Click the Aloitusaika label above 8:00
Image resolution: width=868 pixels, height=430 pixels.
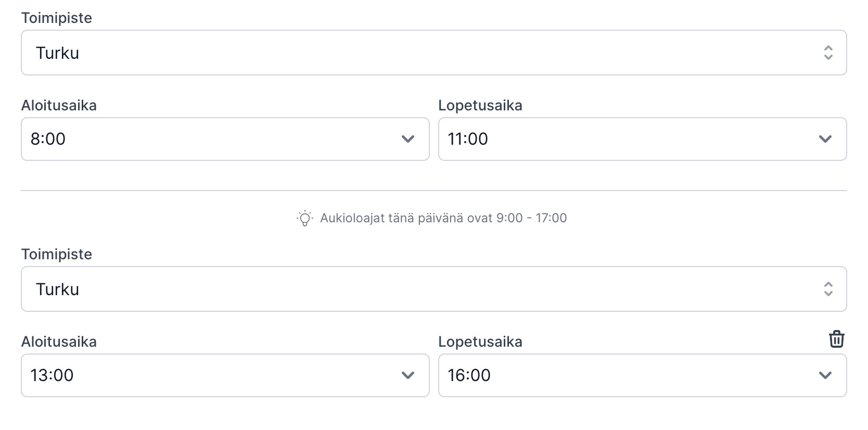(x=59, y=105)
